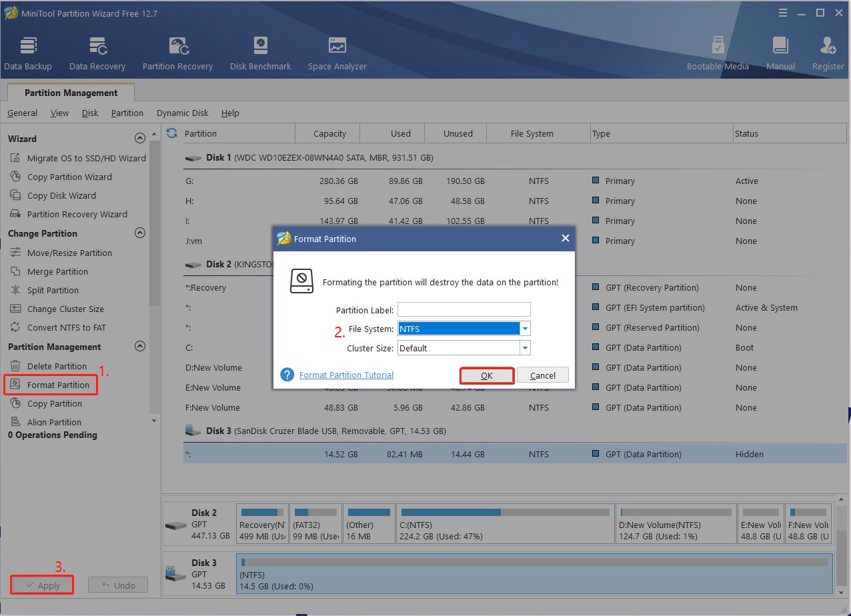This screenshot has width=851, height=616.
Task: Open the Dynamic Disk menu
Action: point(182,113)
